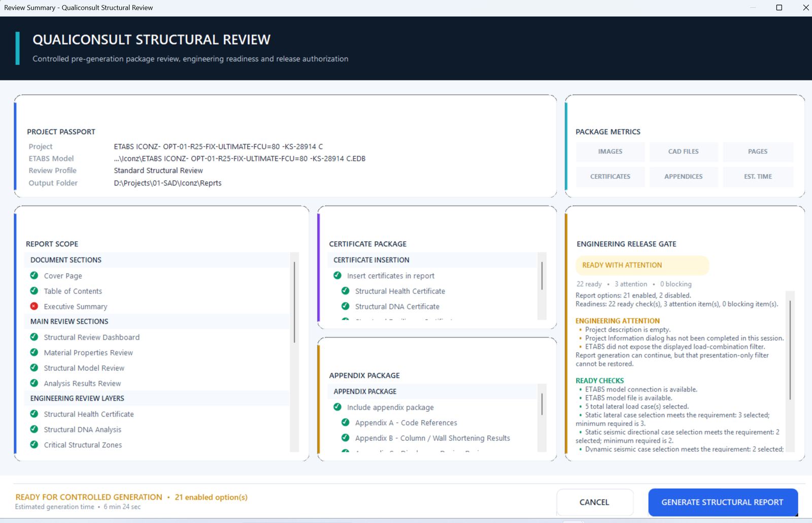812x523 pixels.
Task: Click the Cancel button
Action: click(x=594, y=502)
